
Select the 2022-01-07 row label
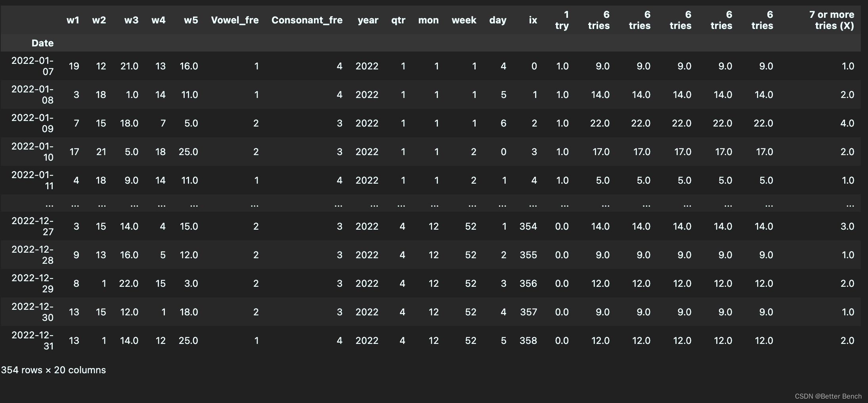point(33,66)
